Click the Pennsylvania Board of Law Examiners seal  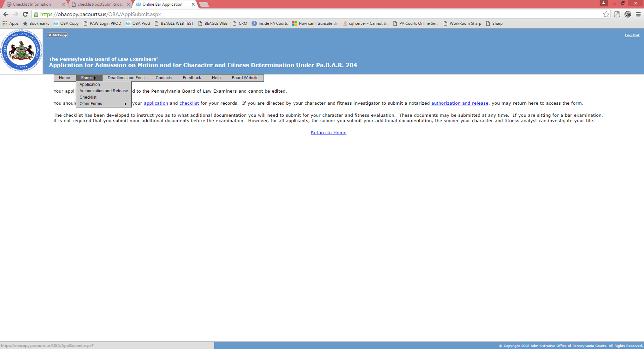21,51
